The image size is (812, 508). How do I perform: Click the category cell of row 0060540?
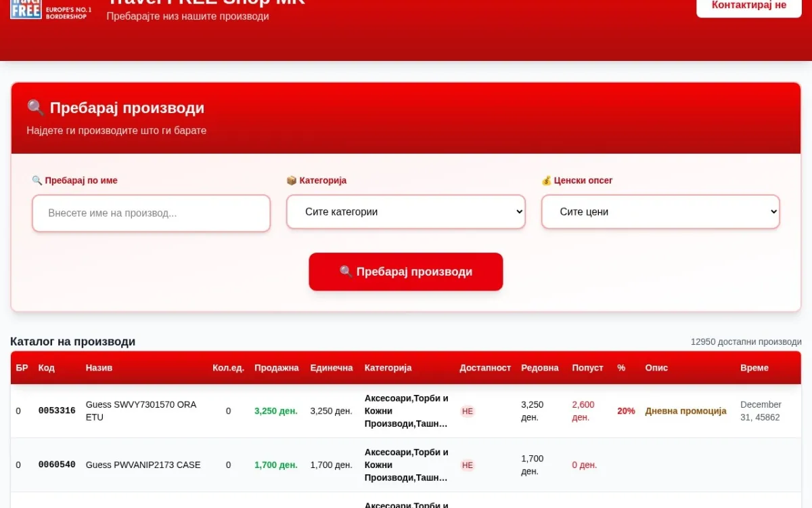[x=406, y=465]
